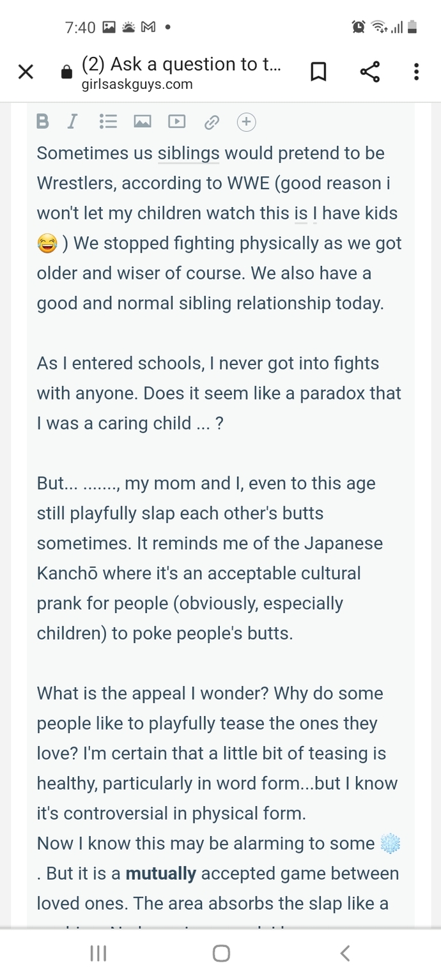This screenshot has width=441, height=980.
Task: Add a hyperlink with the link icon
Action: (212, 122)
